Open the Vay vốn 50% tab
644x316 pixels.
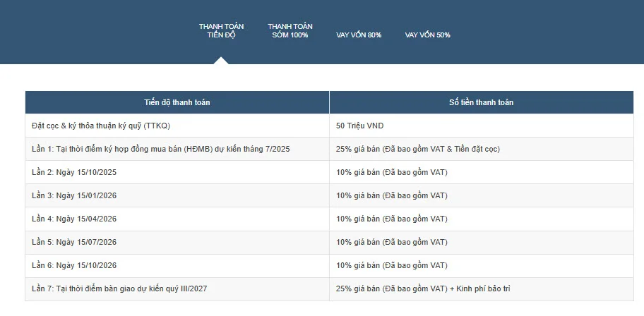pos(427,35)
